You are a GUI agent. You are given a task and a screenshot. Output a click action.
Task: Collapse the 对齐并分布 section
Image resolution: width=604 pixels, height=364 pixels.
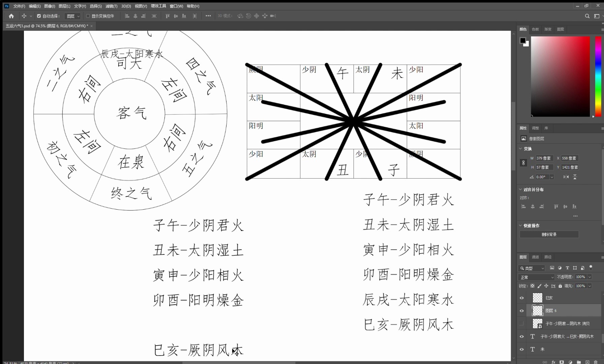[520, 189]
